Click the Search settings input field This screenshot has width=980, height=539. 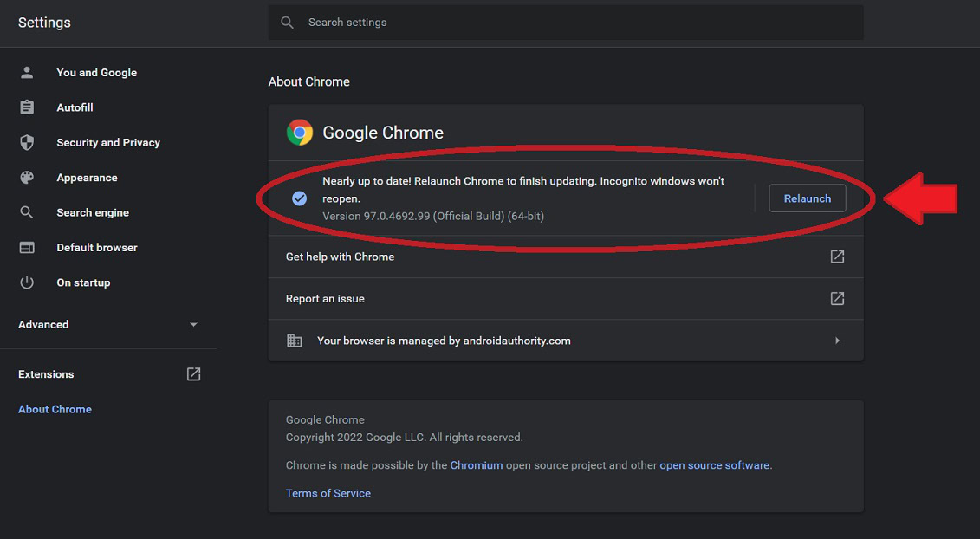pos(565,22)
